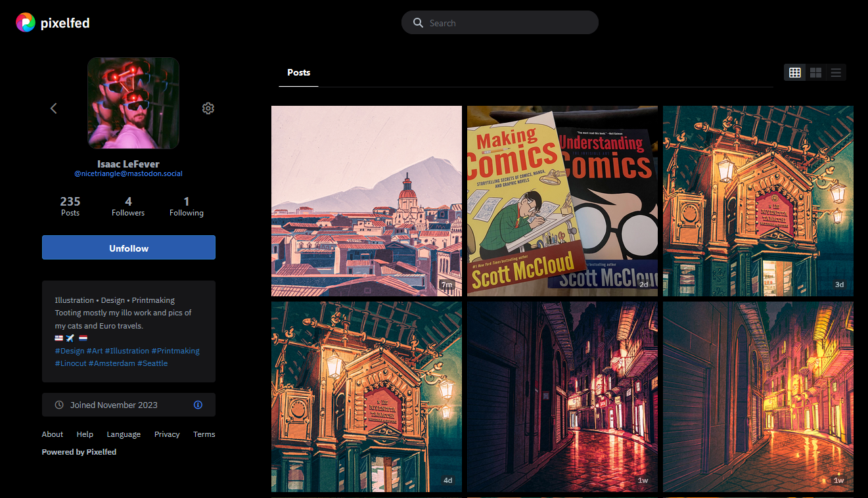The height and width of the screenshot is (498, 868).
Task: Open the #Illustration hashtag
Action: (128, 351)
